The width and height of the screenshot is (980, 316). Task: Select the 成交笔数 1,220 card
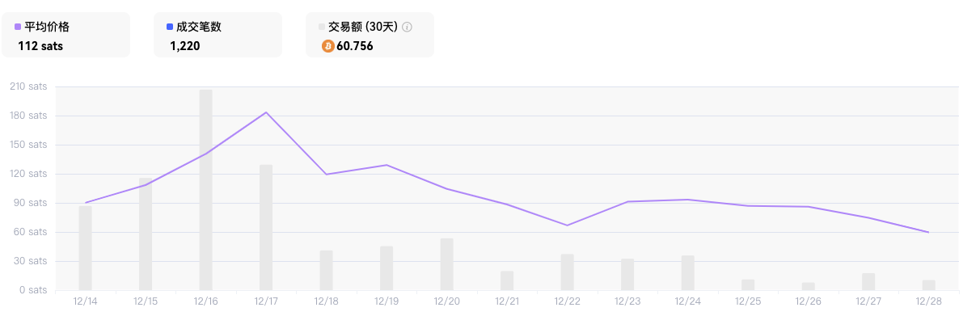[x=218, y=35]
